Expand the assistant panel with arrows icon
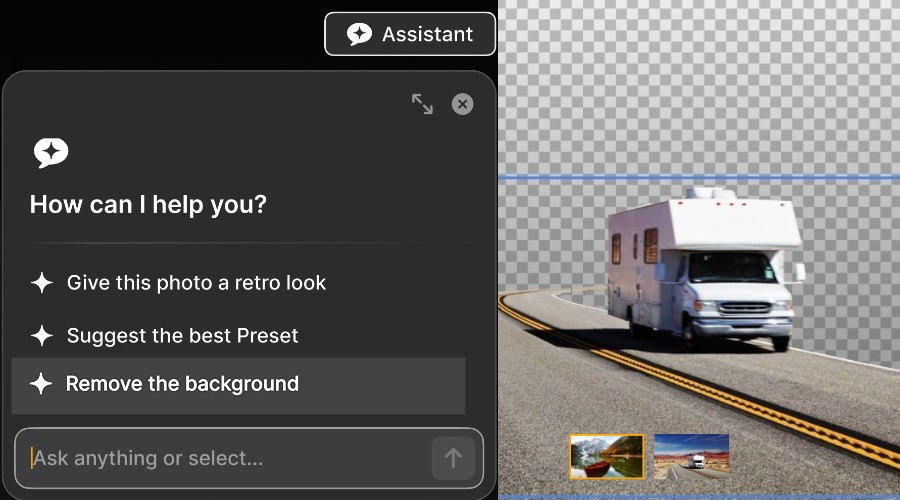The image size is (900, 500). click(x=422, y=104)
